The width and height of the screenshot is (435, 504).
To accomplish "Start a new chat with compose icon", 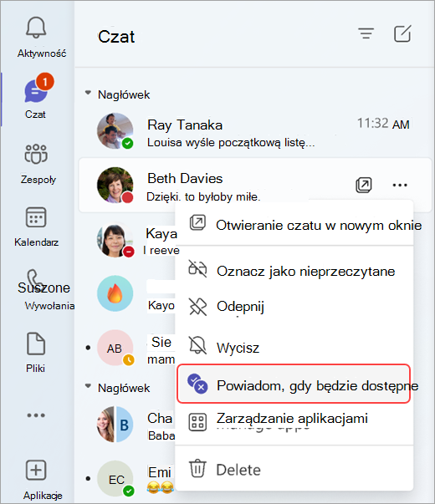I will tap(402, 33).
